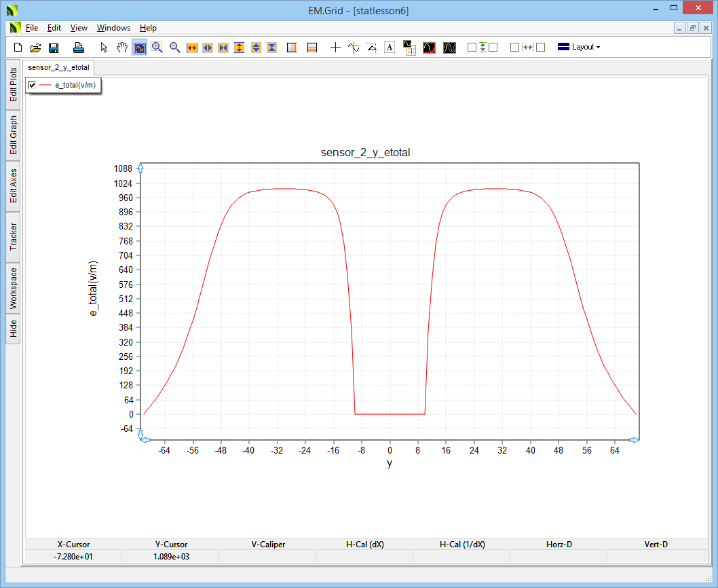
Task: Zoom in with the magnifier plus icon
Action: 157,48
